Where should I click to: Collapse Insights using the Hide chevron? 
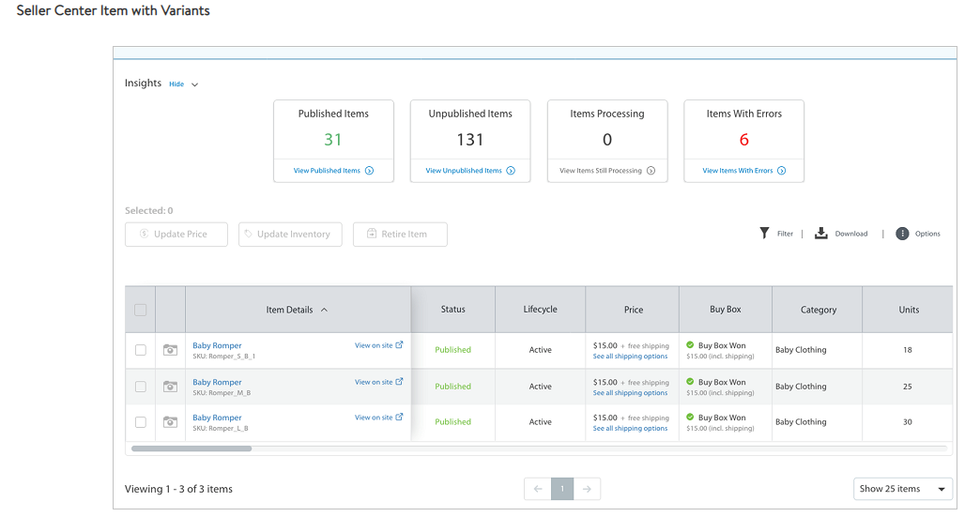coord(195,84)
